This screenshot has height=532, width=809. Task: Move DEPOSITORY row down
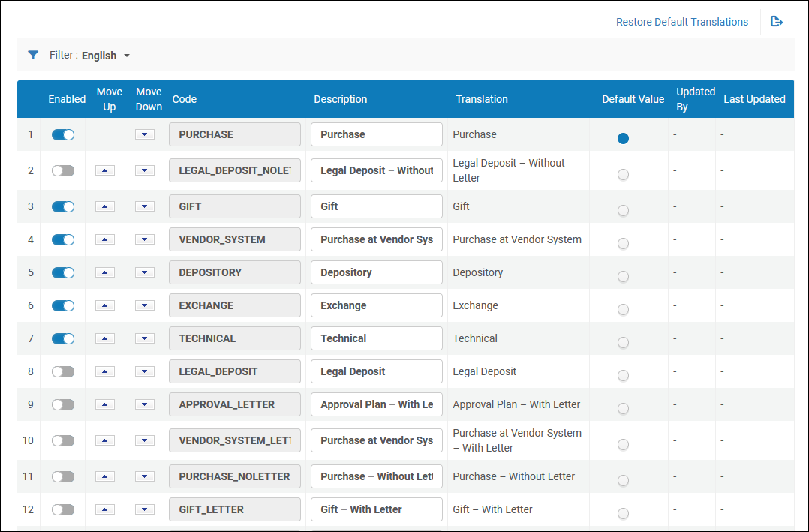tap(144, 272)
